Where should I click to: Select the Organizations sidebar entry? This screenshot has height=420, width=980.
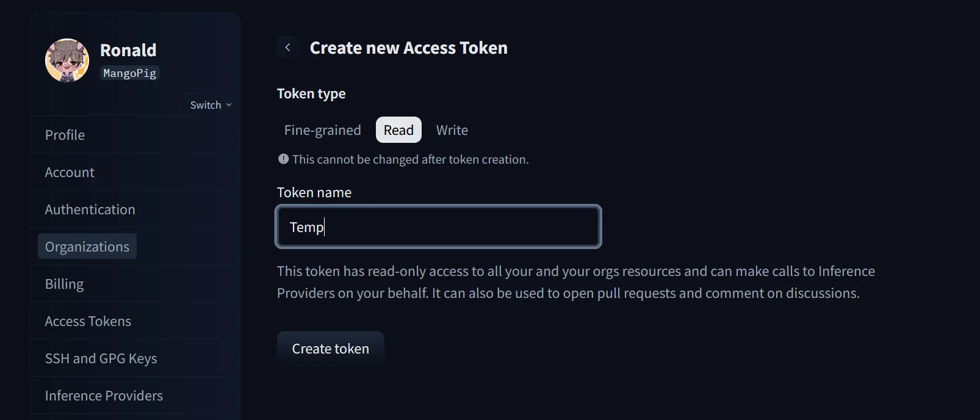[87, 246]
